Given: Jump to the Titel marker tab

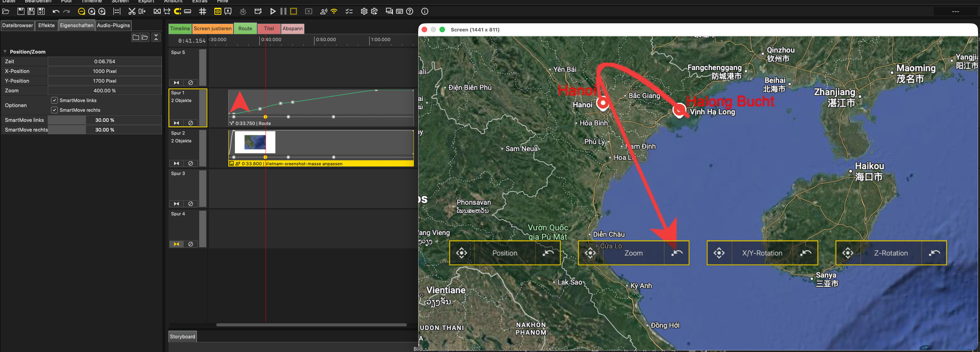Looking at the screenshot, I should tap(269, 29).
